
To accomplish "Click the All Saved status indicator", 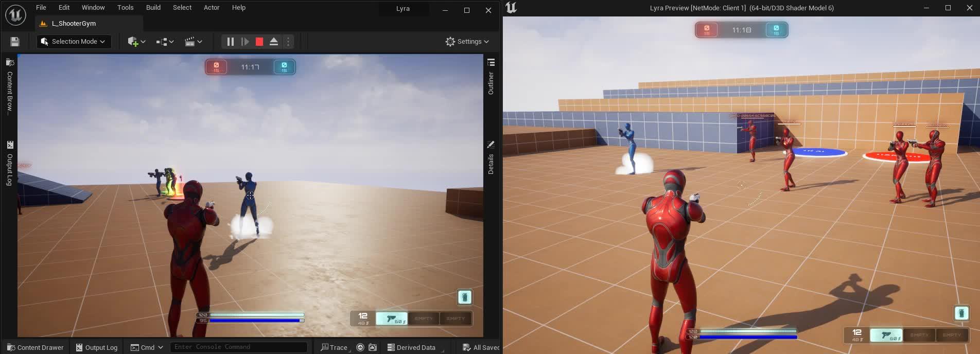I will pos(481,347).
